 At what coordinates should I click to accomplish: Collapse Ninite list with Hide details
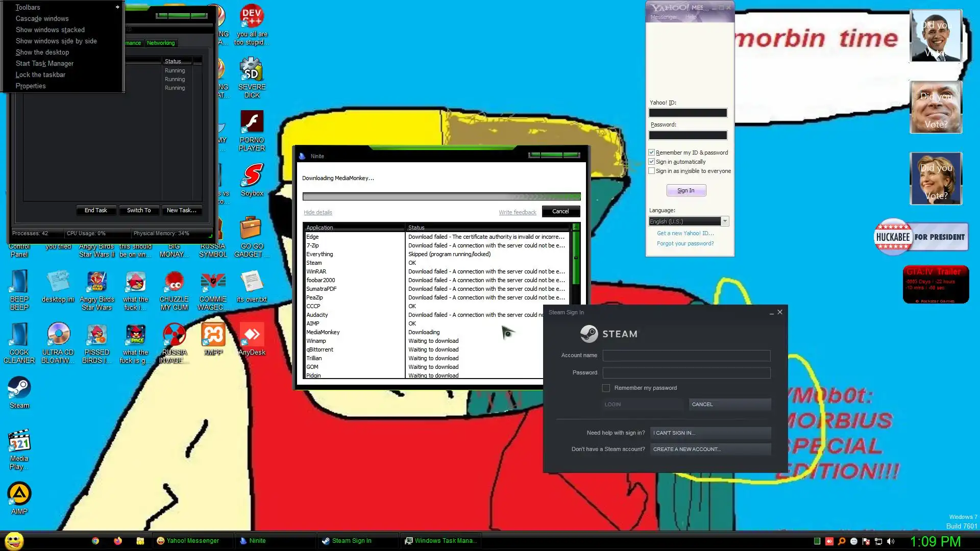click(x=317, y=212)
